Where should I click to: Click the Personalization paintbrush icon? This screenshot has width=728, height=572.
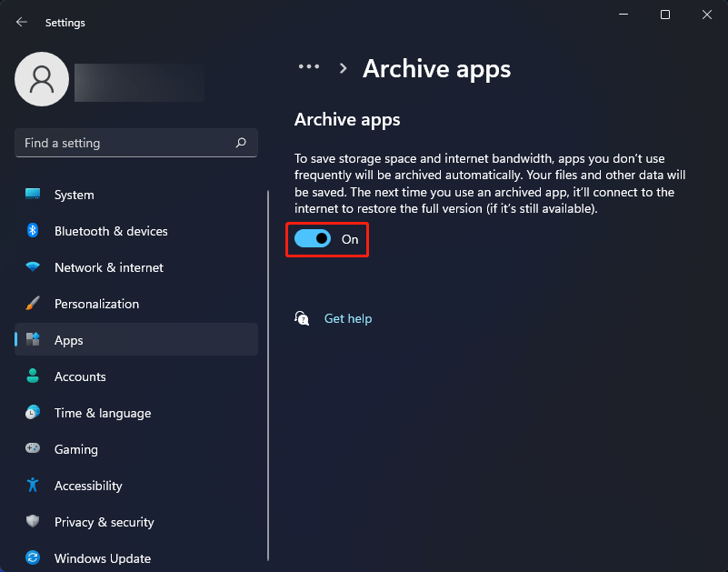(33, 303)
